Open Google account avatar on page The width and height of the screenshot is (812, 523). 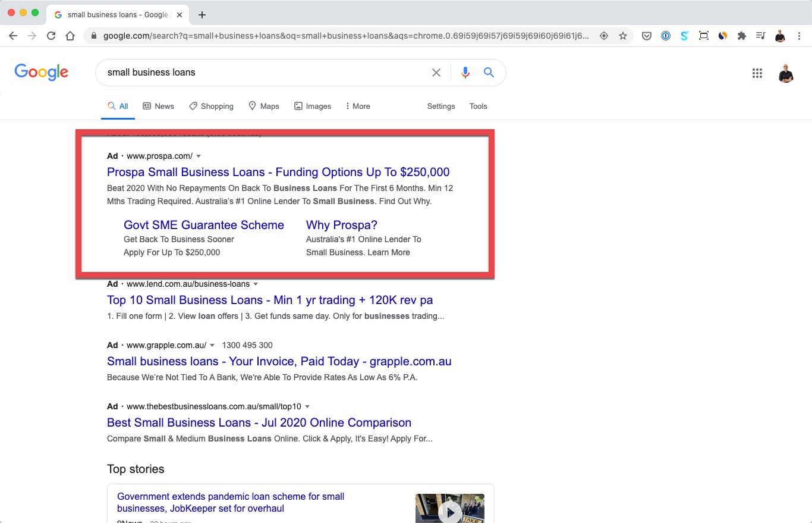click(x=786, y=73)
